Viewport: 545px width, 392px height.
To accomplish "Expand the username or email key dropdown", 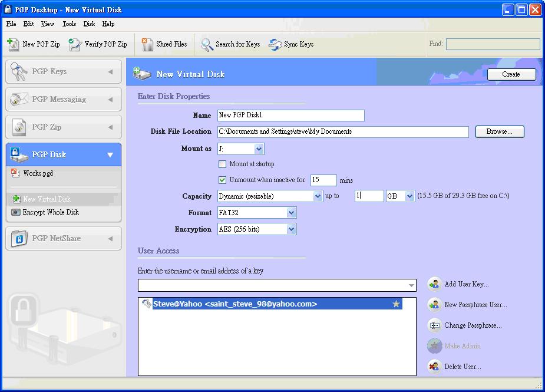I will (411, 285).
